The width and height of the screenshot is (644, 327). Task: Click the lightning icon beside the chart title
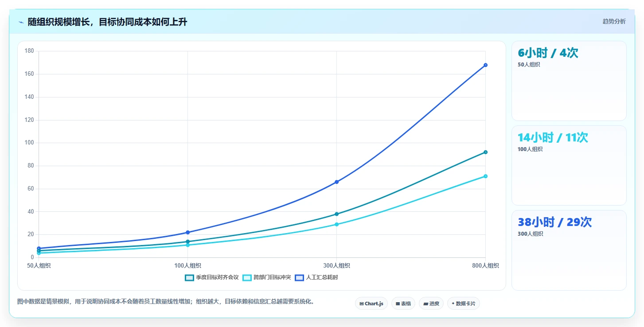pos(21,22)
